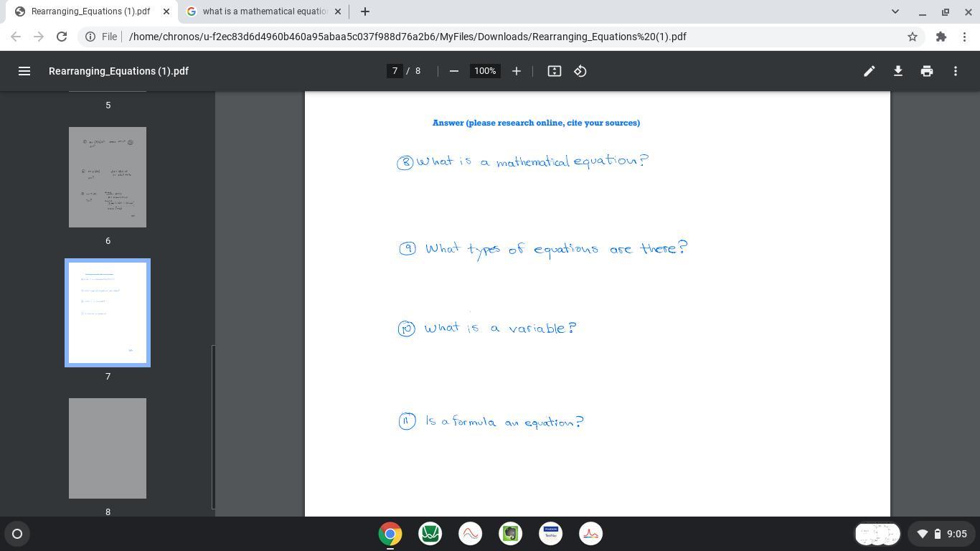
Task: Download the PDF file
Action: (x=897, y=71)
